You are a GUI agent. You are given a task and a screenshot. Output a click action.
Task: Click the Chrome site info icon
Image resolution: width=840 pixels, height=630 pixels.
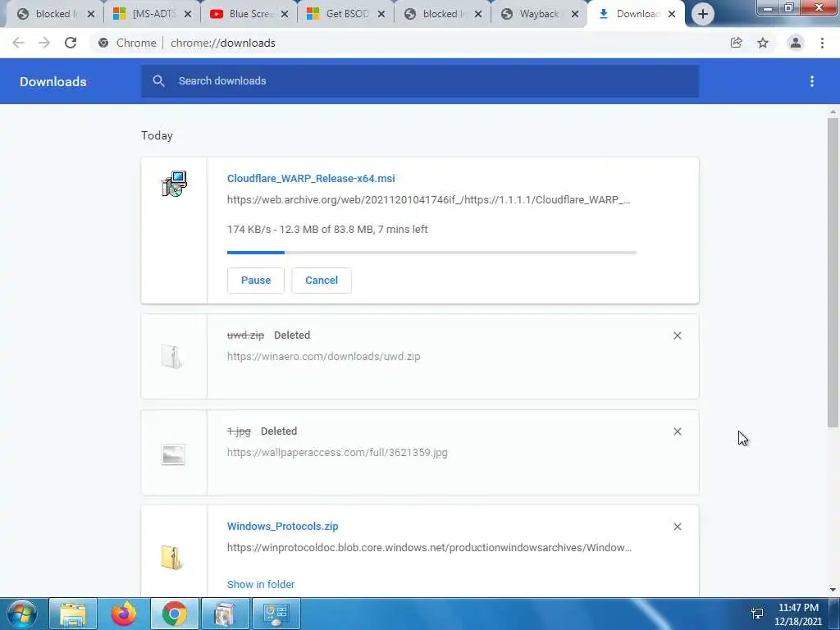103,43
